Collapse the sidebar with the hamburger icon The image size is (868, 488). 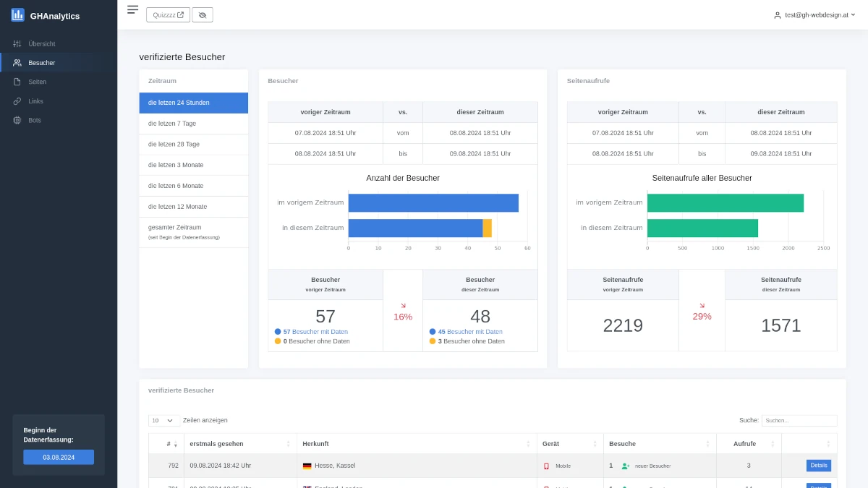pyautogui.click(x=132, y=9)
